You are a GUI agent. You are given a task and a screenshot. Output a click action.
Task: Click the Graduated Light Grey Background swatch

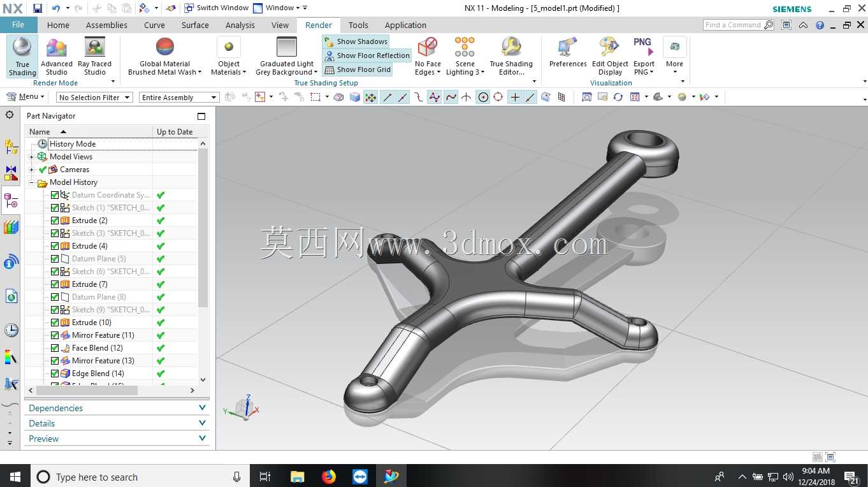coord(287,48)
